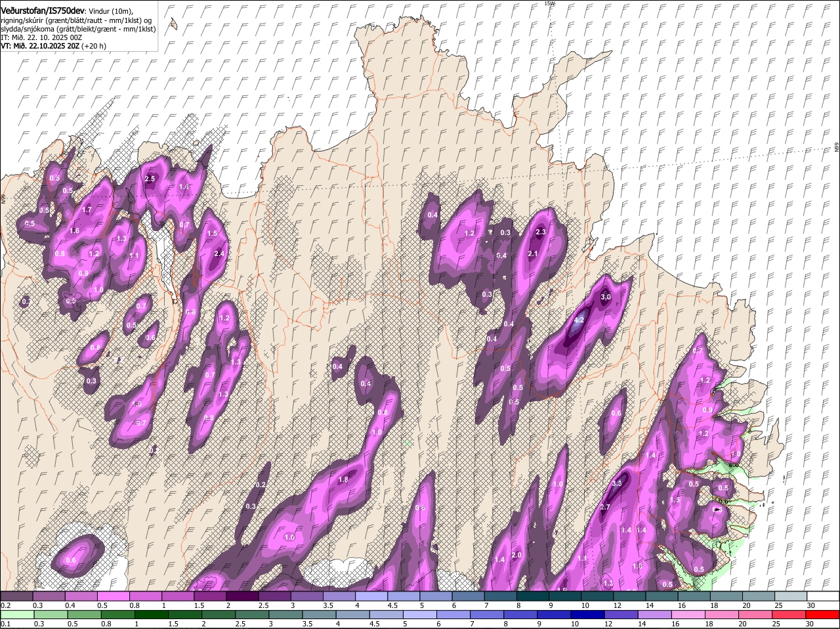Click the 1.6 precipitation value on the map
Screen dimensions: 840x629
[x=74, y=231]
